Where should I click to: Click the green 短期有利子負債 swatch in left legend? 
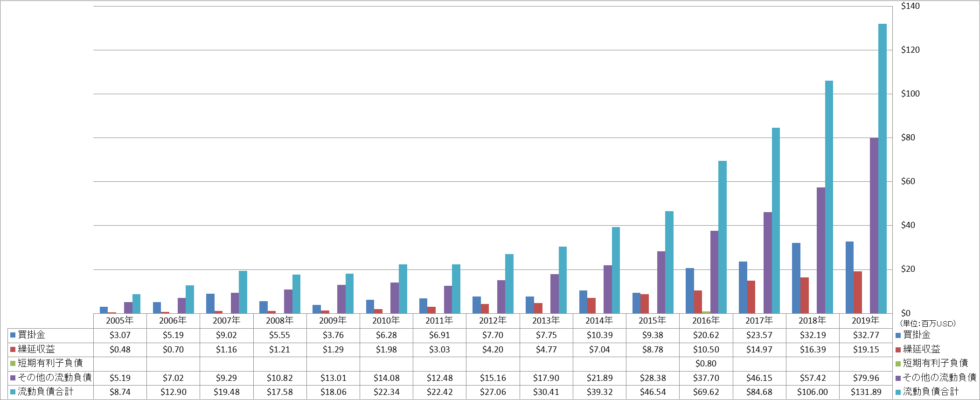13,364
